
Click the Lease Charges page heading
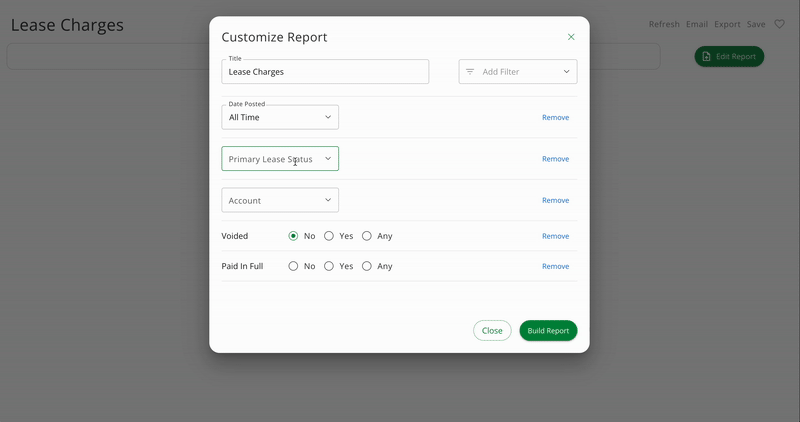(x=67, y=25)
